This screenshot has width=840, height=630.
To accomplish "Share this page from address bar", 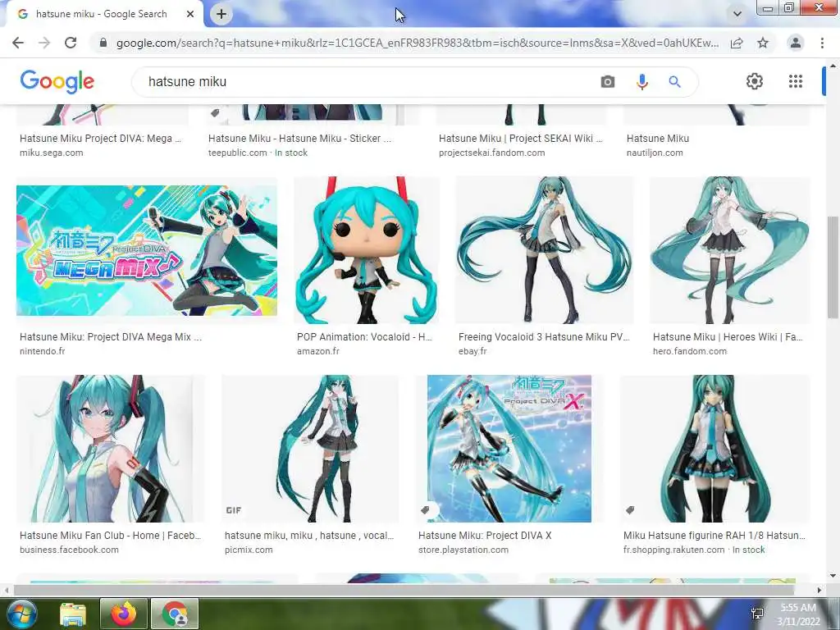I will [x=737, y=43].
